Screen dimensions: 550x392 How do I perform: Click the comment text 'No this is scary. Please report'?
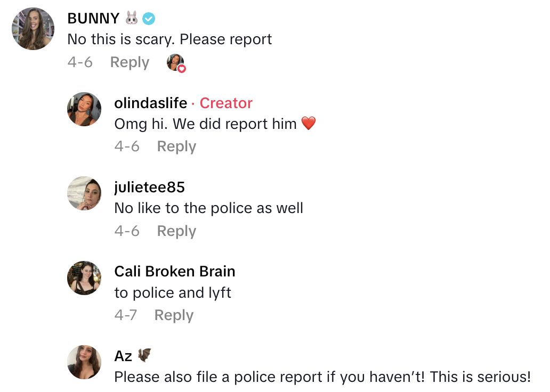tap(169, 39)
